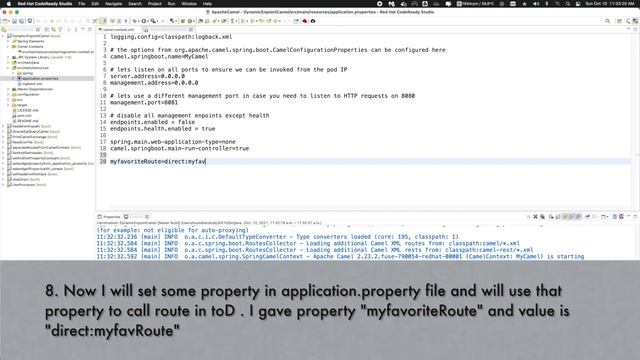Open the Help menu

click(x=207, y=4)
